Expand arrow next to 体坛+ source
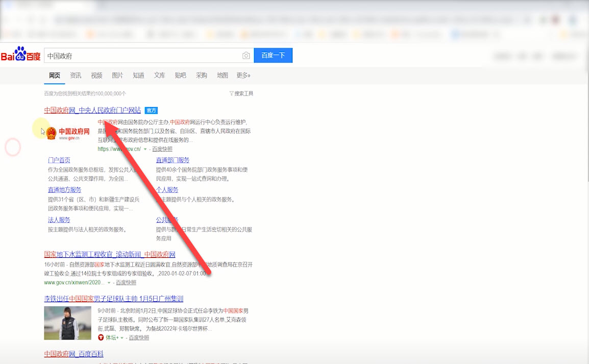The width and height of the screenshot is (589, 364). point(121,337)
